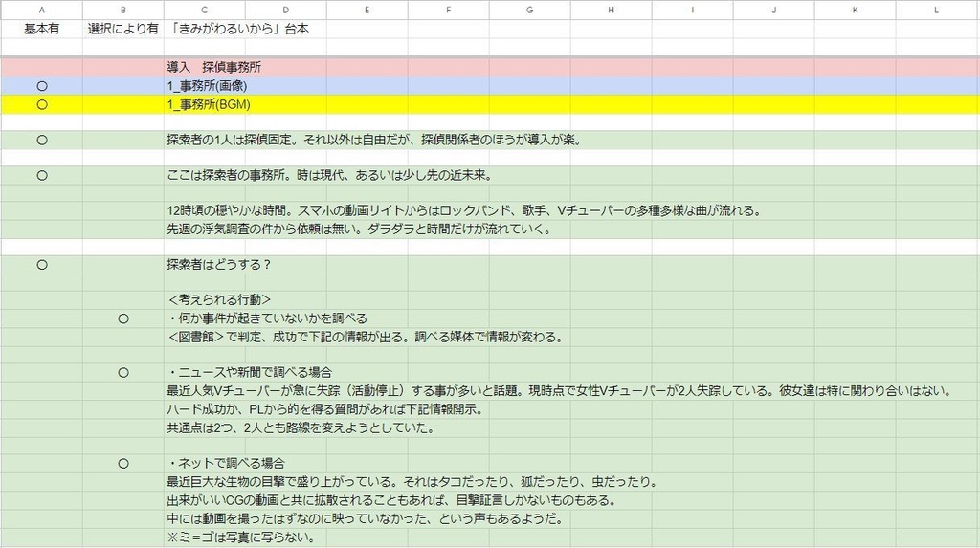Screen dimensions: 980x548
Task: Click the cell labeled 基本有
Action: point(42,29)
